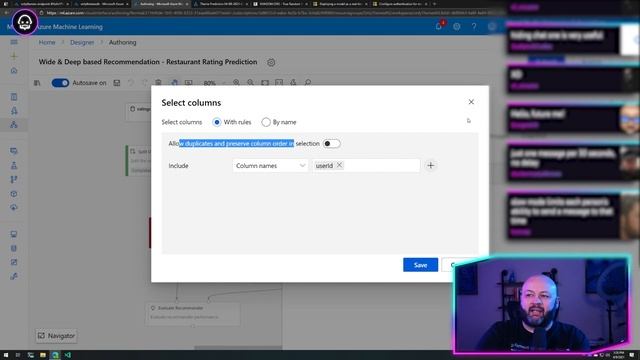640x360 pixels.
Task: Open the notifications bell
Action: tap(439, 27)
